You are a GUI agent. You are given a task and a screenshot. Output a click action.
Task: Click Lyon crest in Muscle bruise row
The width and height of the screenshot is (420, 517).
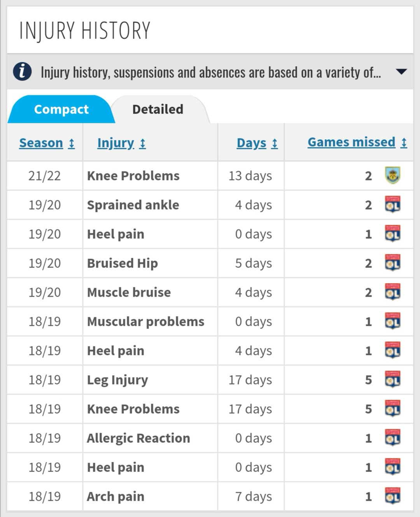coord(392,292)
